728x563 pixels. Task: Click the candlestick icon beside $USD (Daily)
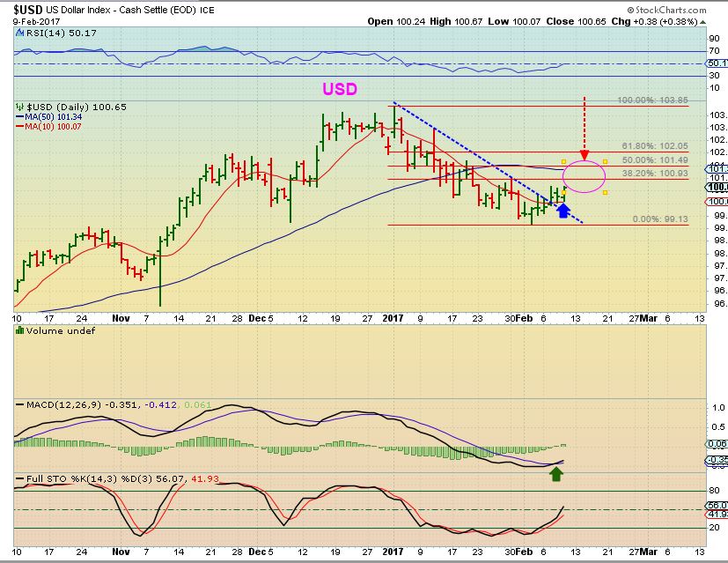point(20,107)
